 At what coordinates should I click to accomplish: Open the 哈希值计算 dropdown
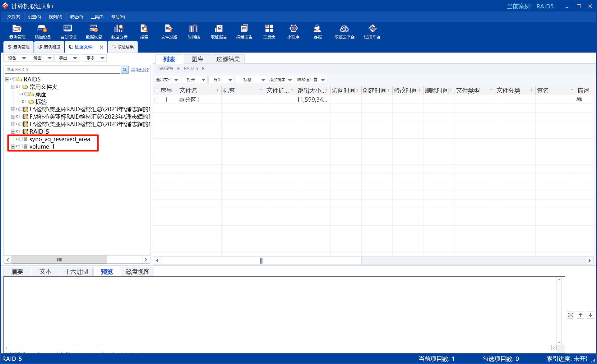(x=311, y=80)
